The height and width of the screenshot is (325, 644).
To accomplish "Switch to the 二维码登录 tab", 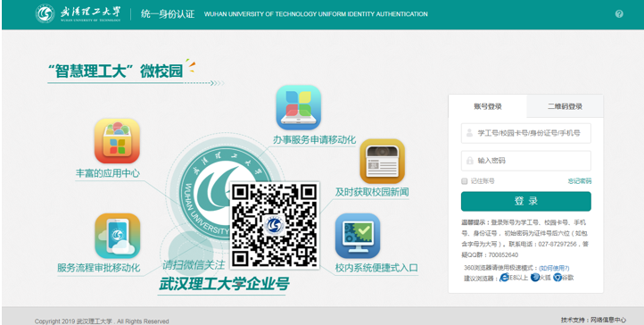I will point(565,106).
